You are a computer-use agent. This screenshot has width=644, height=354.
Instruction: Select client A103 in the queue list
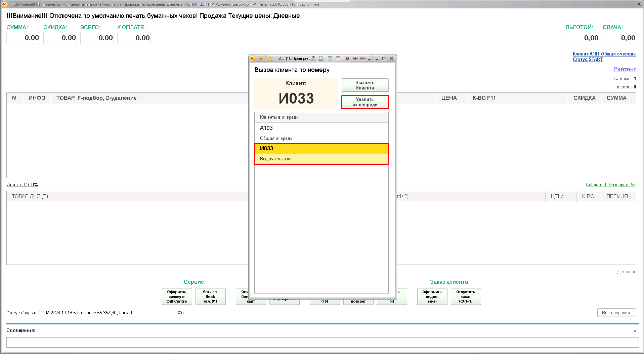click(x=321, y=133)
